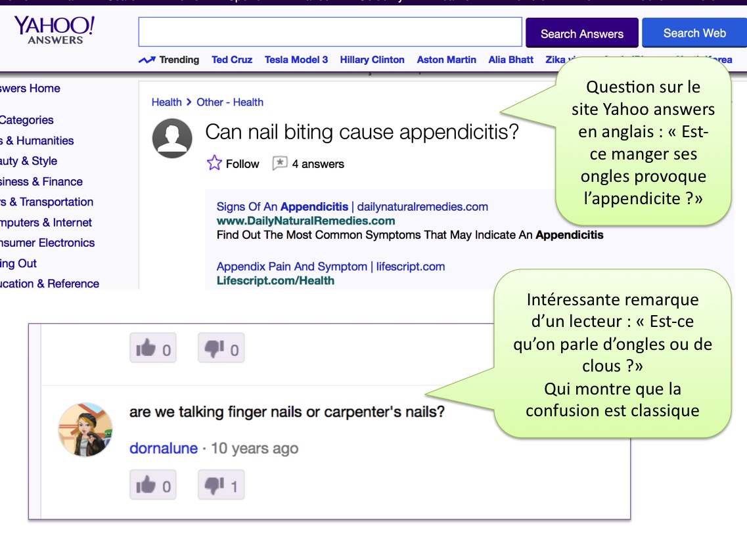Viewport: 747px width, 560px height.
Task: Open dornalune's profile link
Action: [x=164, y=448]
